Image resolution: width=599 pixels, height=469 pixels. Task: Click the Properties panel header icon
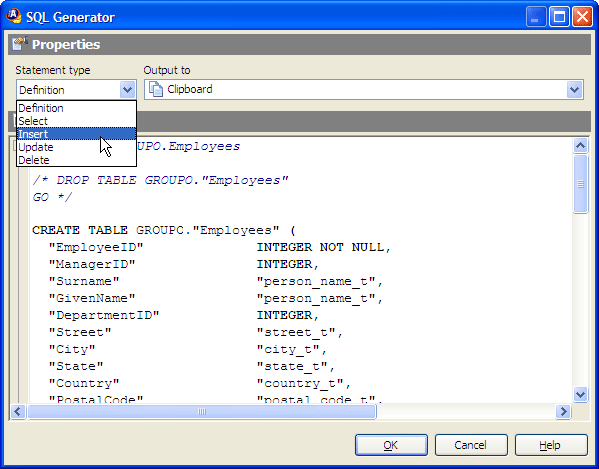point(19,44)
